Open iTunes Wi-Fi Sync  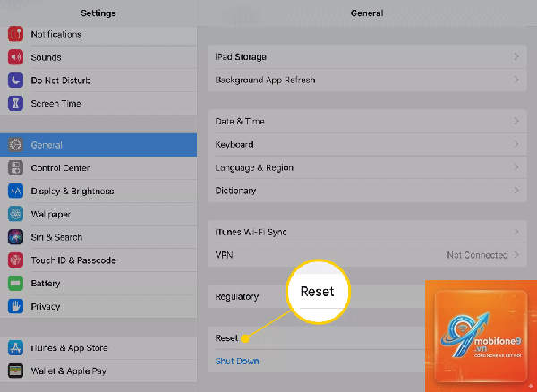tap(367, 232)
